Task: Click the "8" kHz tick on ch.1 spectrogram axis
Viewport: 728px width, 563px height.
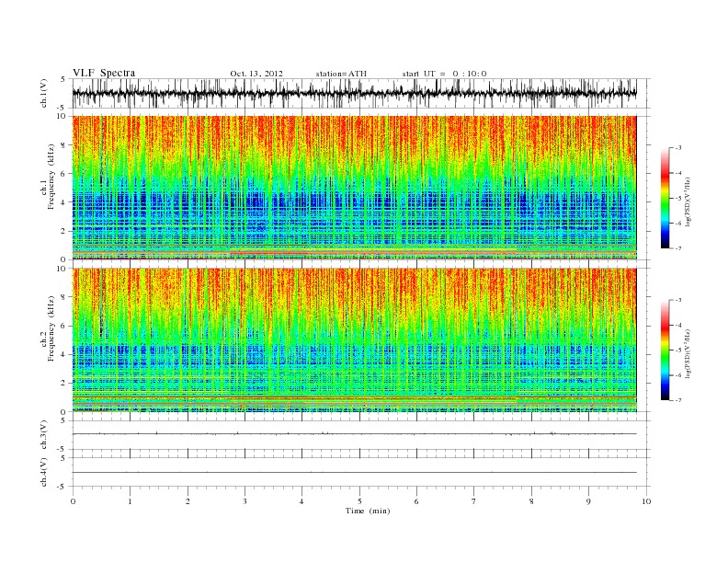Action: pyautogui.click(x=64, y=145)
